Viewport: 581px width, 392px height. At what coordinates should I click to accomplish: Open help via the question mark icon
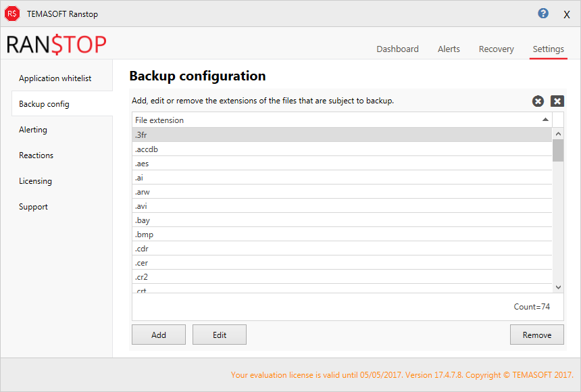point(543,14)
